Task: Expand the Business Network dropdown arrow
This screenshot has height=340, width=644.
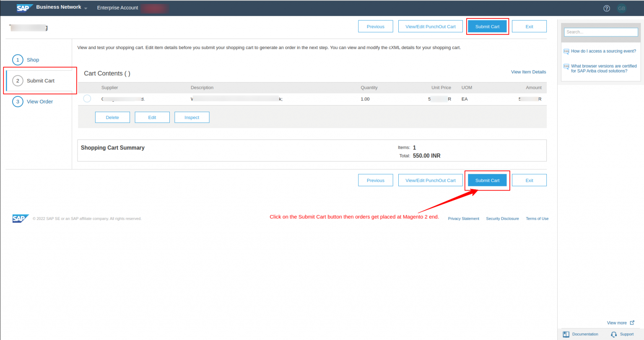Action: tap(86, 8)
